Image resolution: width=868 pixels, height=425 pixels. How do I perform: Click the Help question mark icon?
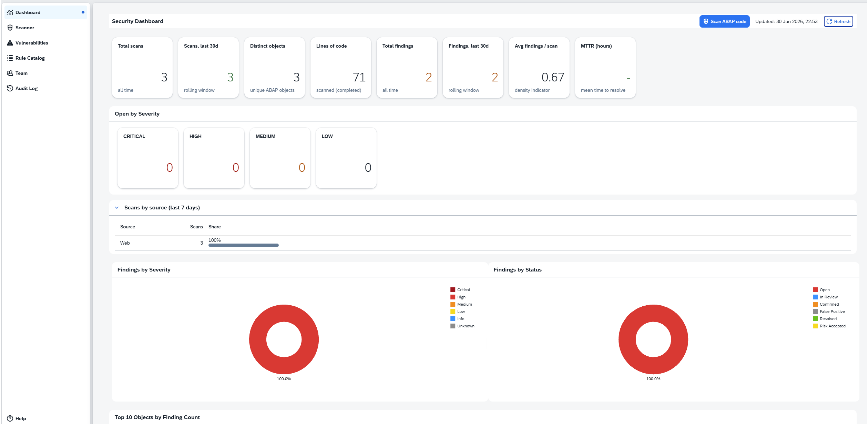(10, 418)
